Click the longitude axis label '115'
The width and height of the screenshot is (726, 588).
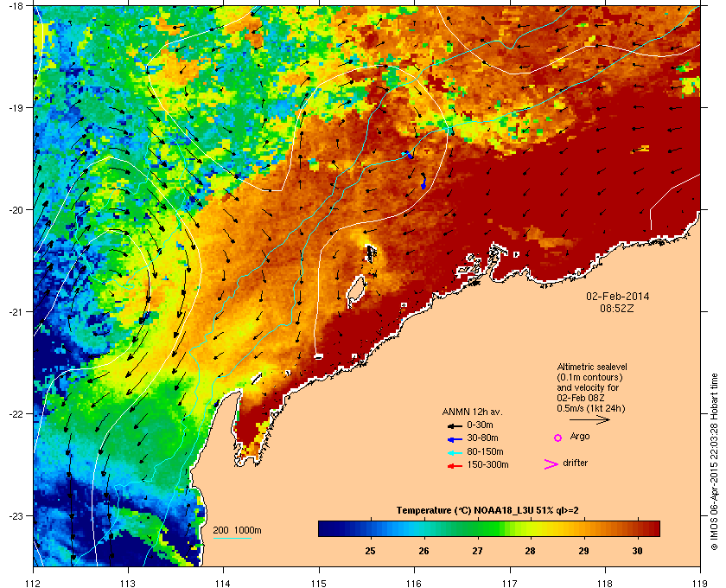(x=319, y=583)
